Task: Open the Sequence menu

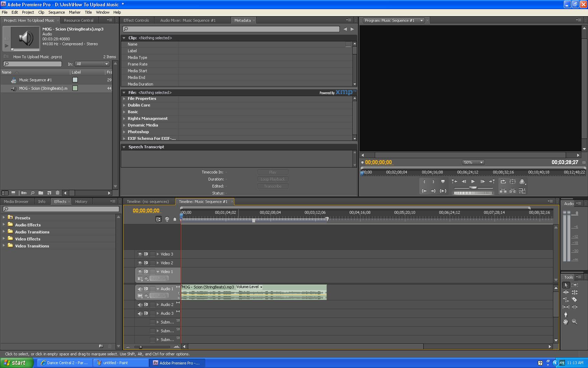Action: click(56, 12)
